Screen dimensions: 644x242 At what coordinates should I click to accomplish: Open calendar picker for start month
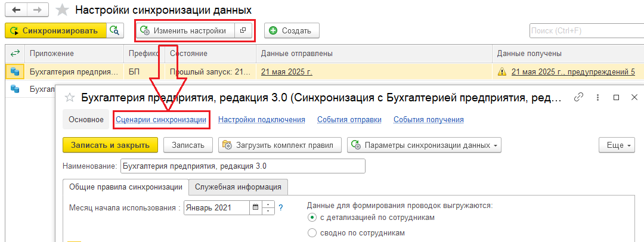coord(255,207)
